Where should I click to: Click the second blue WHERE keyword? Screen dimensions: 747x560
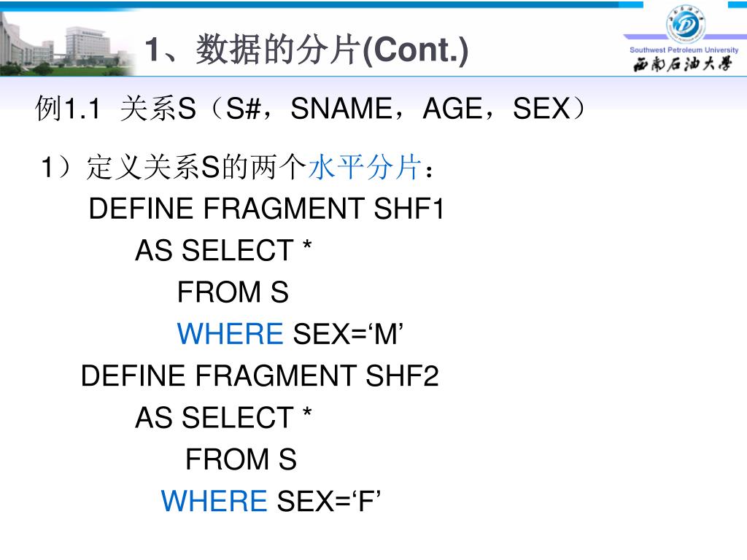(214, 501)
